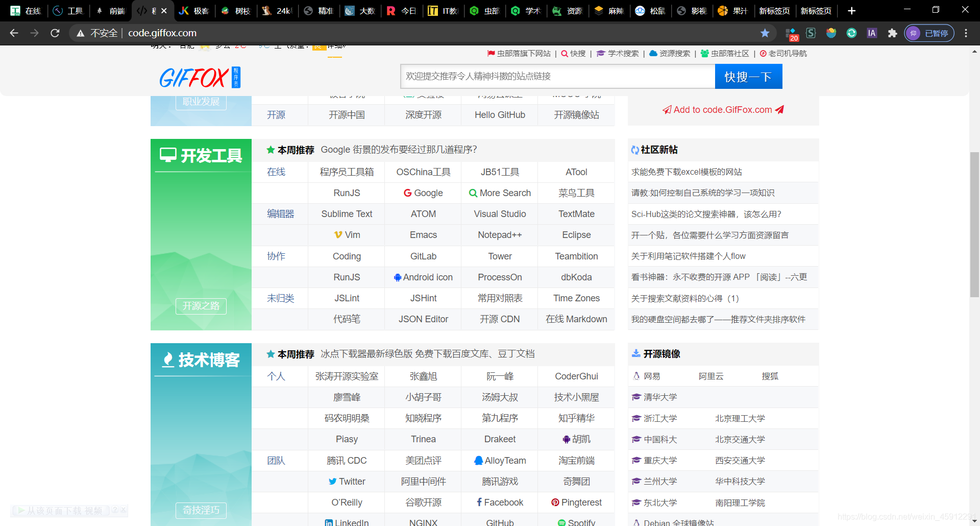Click the page vertical scrollbar thumb
The height and width of the screenshot is (526, 980).
click(974, 225)
